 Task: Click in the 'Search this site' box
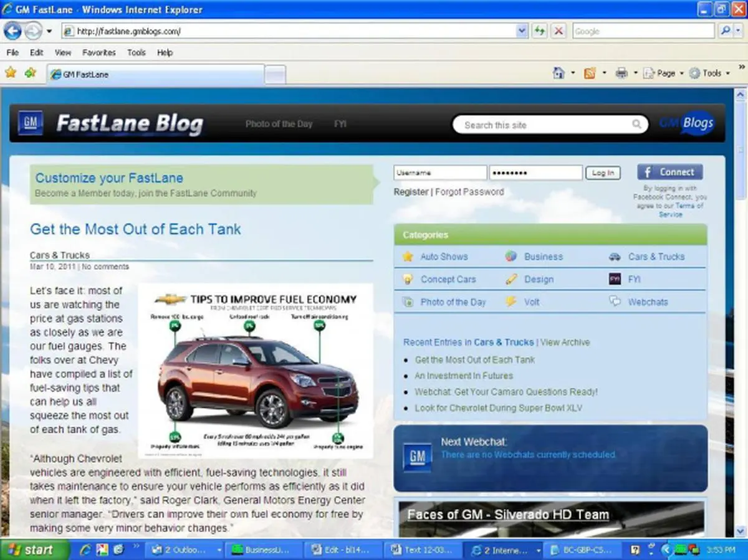pos(545,125)
